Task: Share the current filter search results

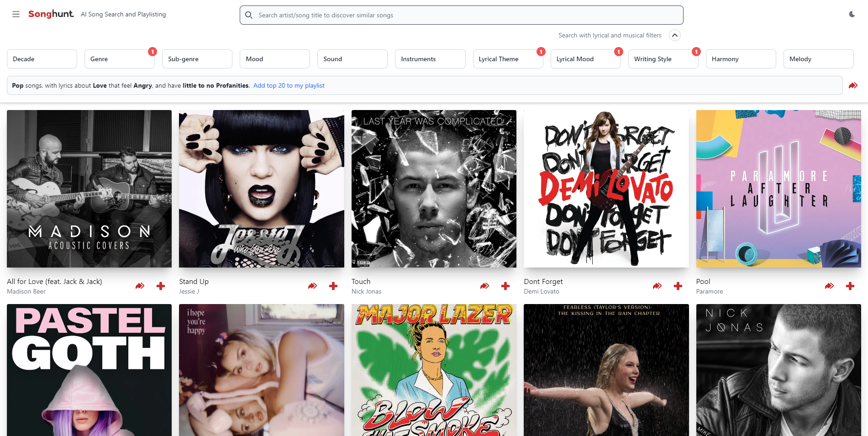Action: (853, 85)
